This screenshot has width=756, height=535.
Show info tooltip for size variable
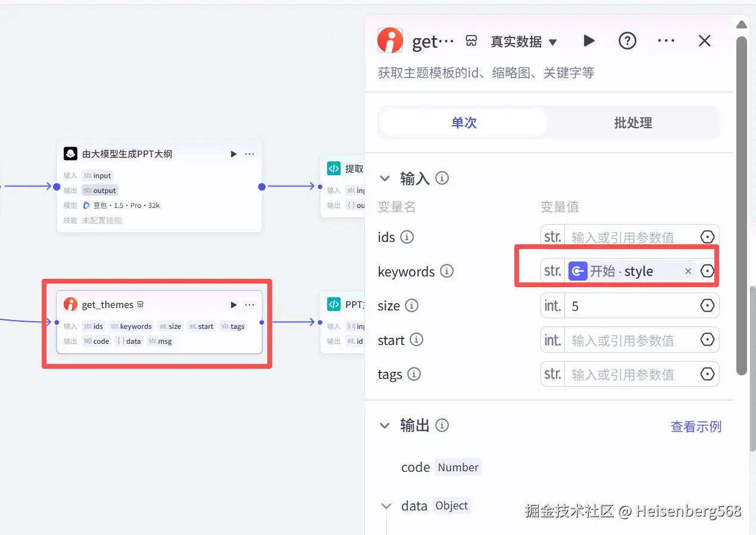[411, 306]
